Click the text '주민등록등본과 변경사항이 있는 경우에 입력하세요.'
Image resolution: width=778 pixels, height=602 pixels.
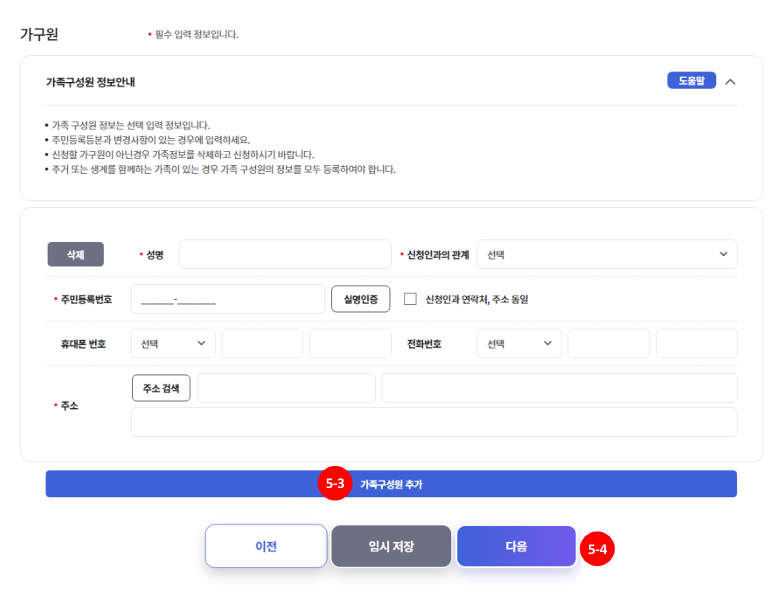(151, 140)
